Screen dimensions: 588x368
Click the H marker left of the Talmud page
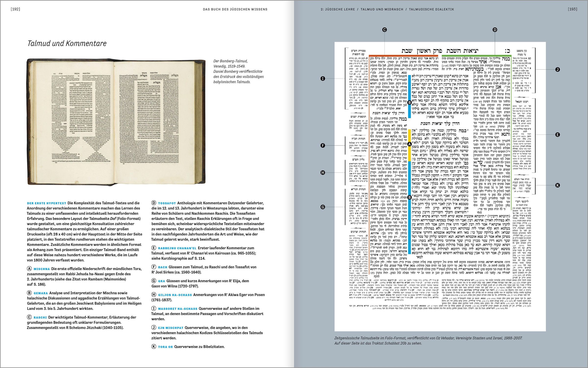323,172
